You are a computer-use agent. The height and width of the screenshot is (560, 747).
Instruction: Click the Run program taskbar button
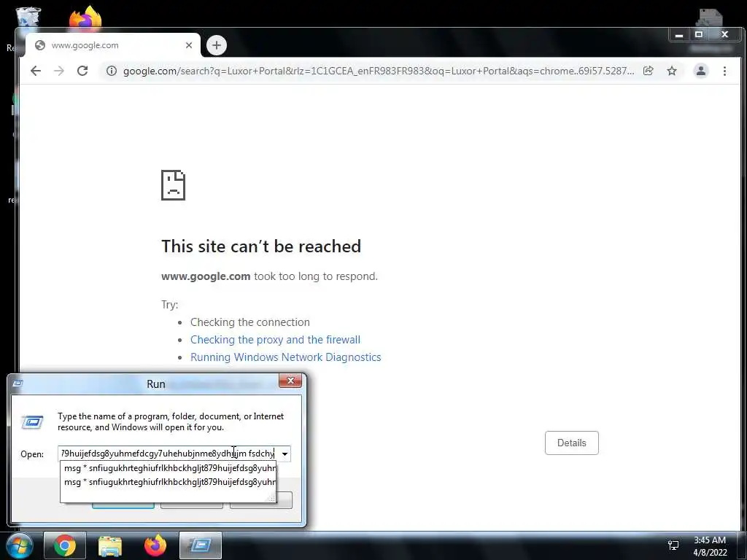(201, 545)
